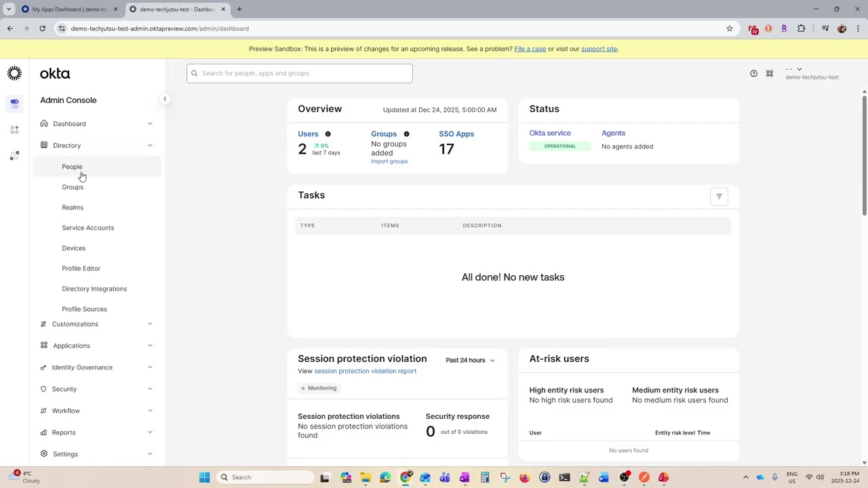Open the help question-mark icon
The width and height of the screenshot is (868, 488).
click(753, 73)
